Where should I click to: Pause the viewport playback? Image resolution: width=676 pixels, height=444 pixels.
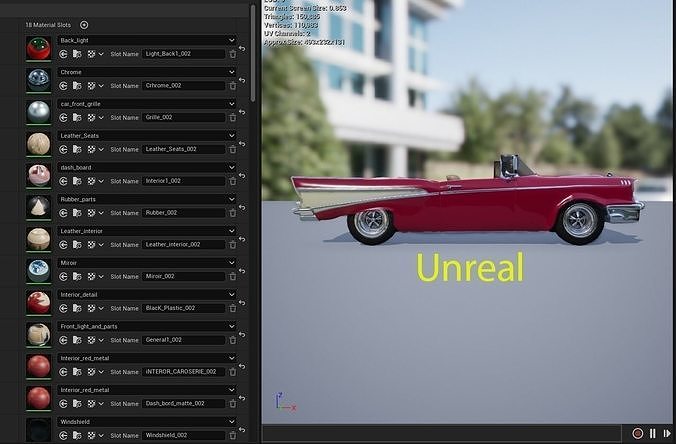(653, 433)
